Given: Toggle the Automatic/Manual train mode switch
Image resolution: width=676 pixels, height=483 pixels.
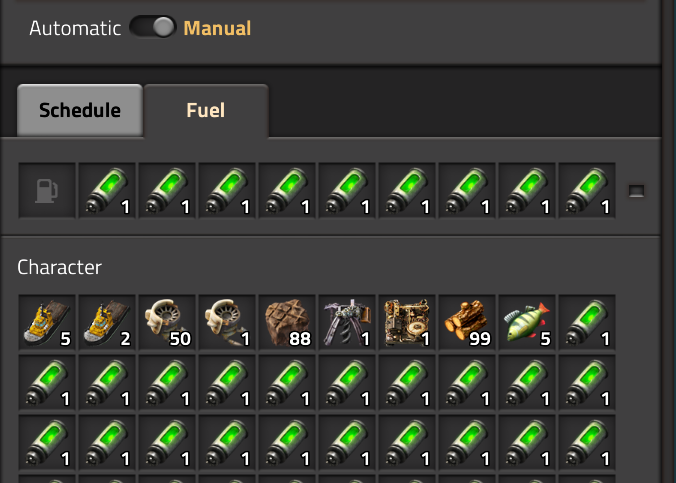Looking at the screenshot, I should pyautogui.click(x=153, y=28).
